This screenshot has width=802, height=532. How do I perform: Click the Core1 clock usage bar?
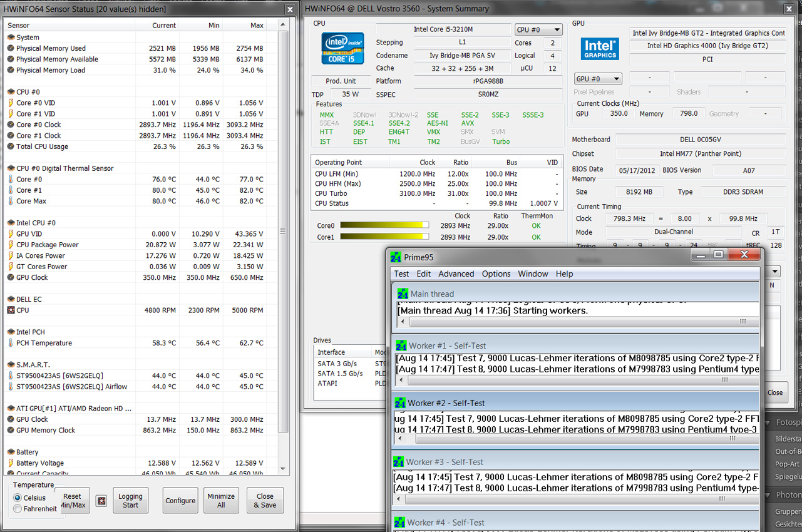(384, 237)
